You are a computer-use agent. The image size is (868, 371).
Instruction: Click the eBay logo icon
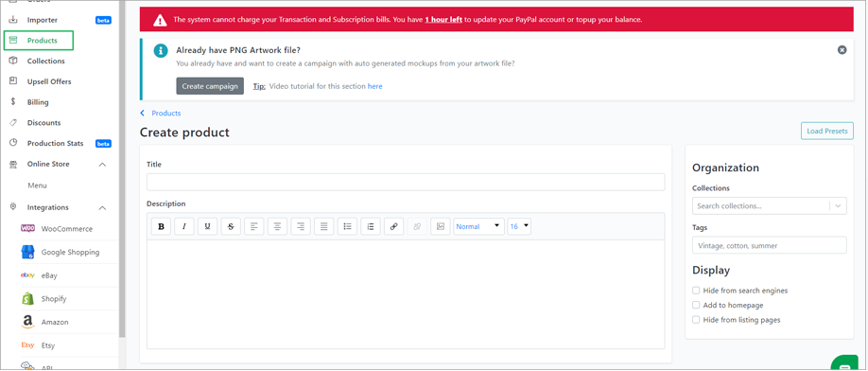click(x=27, y=275)
